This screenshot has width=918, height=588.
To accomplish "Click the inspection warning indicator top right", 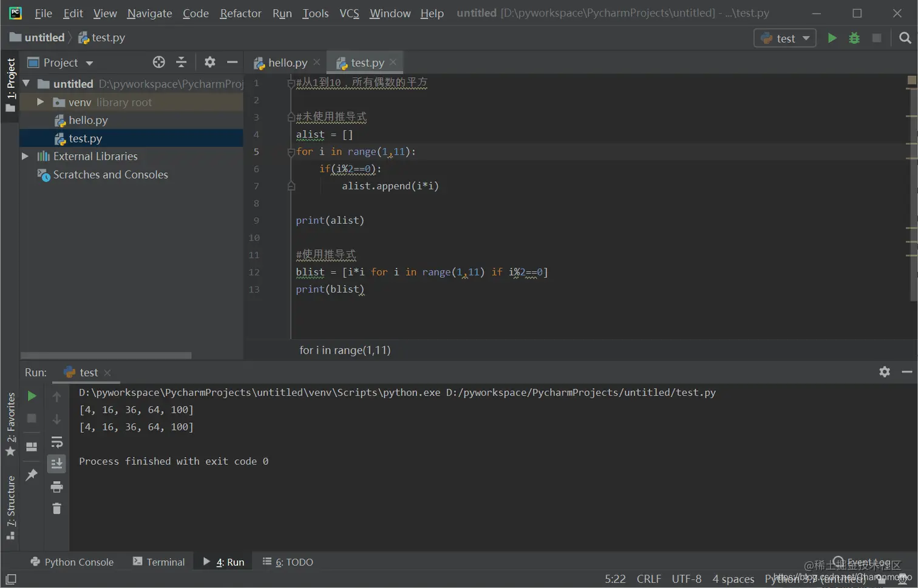I will coord(911,80).
